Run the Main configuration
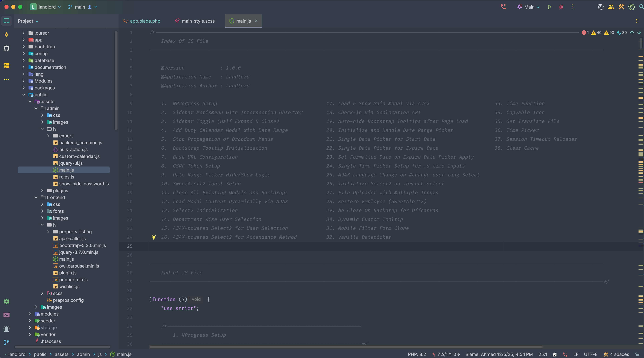644x358 pixels. coord(549,7)
